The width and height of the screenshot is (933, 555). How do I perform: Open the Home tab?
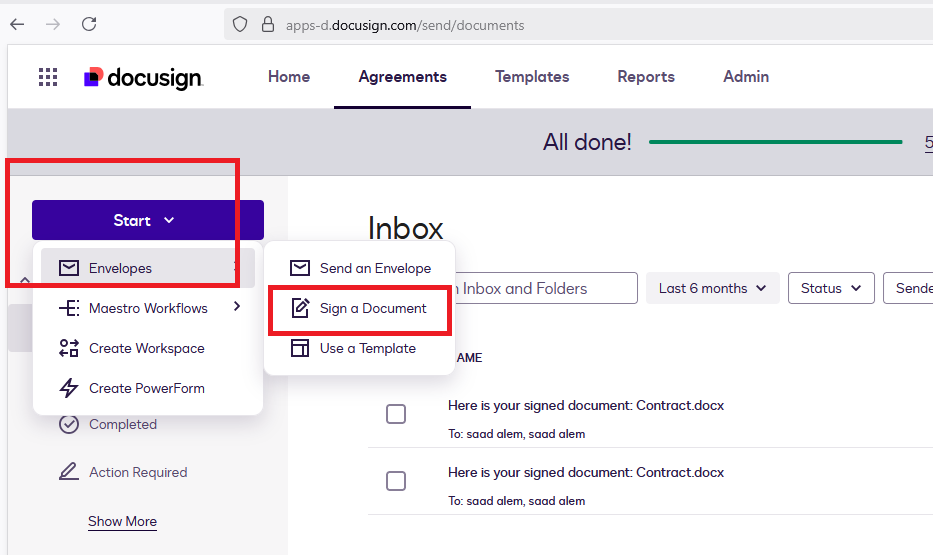point(289,77)
